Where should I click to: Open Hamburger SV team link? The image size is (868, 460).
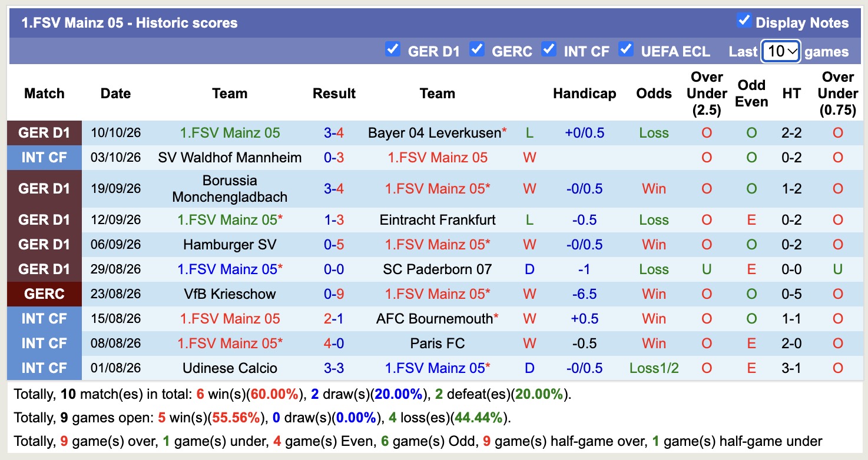tap(230, 245)
